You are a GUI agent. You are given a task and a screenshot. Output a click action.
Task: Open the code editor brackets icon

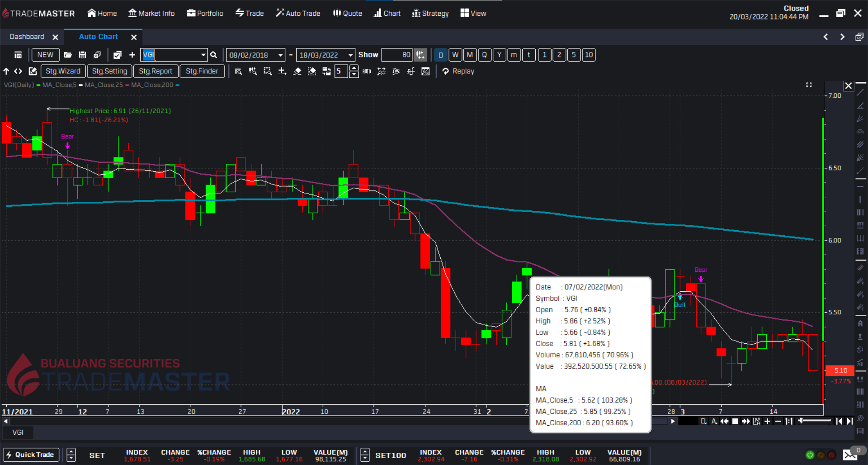(x=18, y=71)
